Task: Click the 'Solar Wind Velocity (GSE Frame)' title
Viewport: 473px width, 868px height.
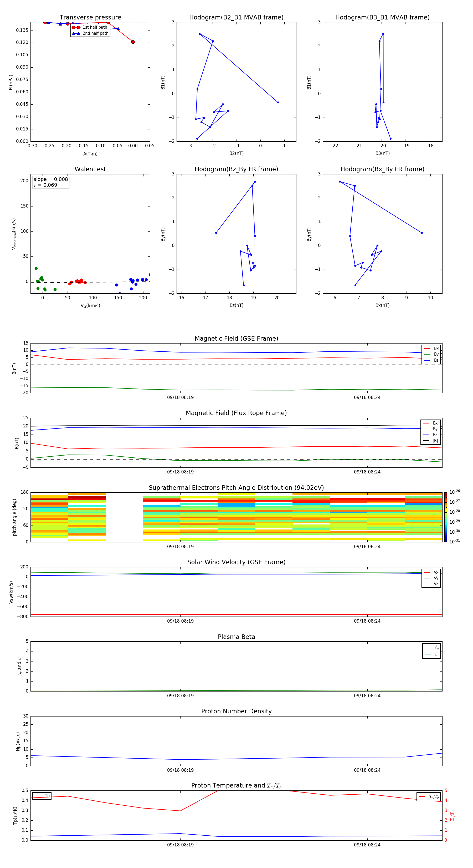Action: click(236, 562)
